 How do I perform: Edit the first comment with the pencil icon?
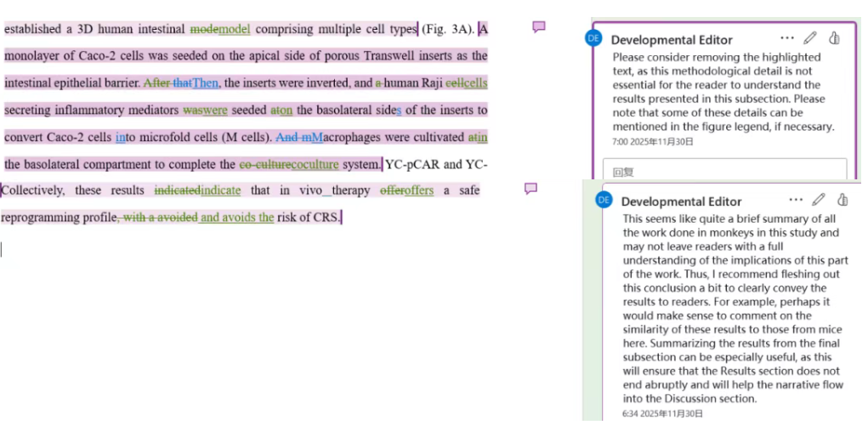(x=810, y=38)
